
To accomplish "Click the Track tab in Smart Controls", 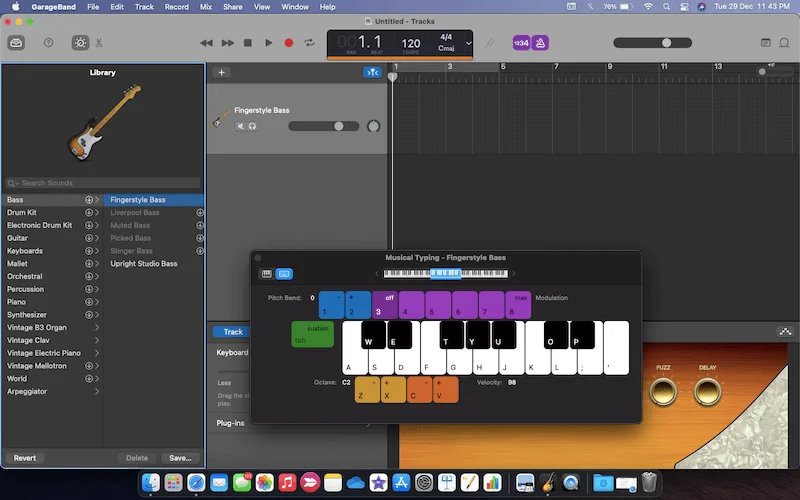I will pyautogui.click(x=233, y=332).
